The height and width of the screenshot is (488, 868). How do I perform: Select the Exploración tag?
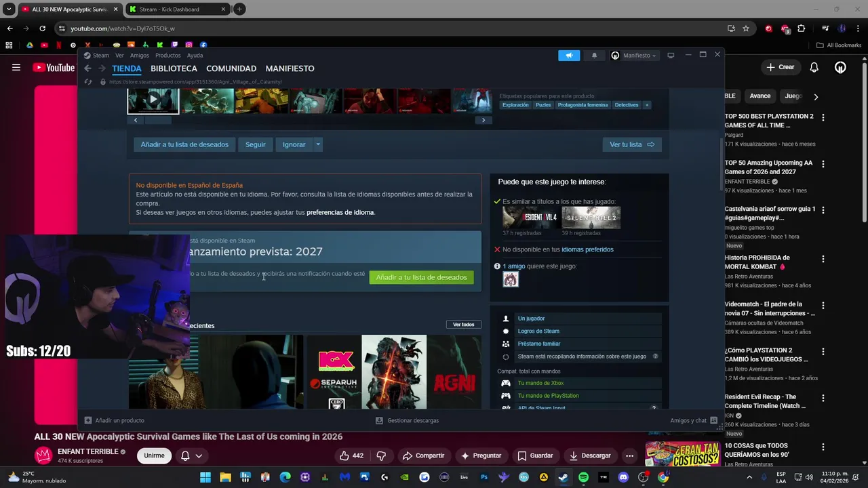515,105
